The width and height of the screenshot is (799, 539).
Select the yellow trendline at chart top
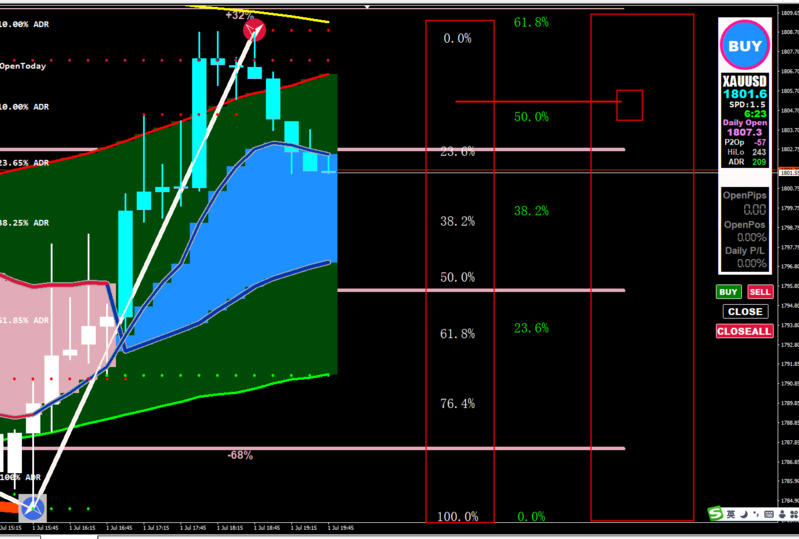point(258,14)
